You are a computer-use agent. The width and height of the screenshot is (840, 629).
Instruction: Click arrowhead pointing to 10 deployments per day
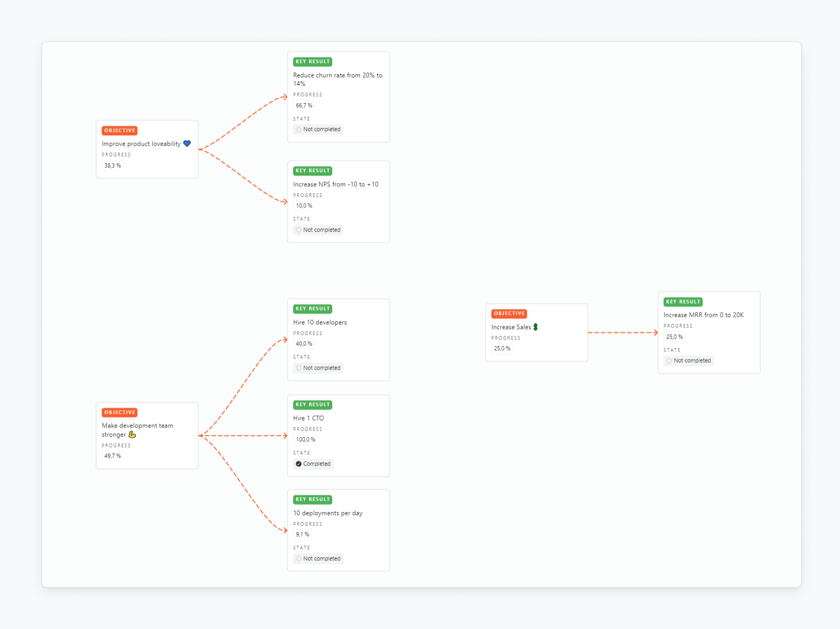(x=285, y=530)
